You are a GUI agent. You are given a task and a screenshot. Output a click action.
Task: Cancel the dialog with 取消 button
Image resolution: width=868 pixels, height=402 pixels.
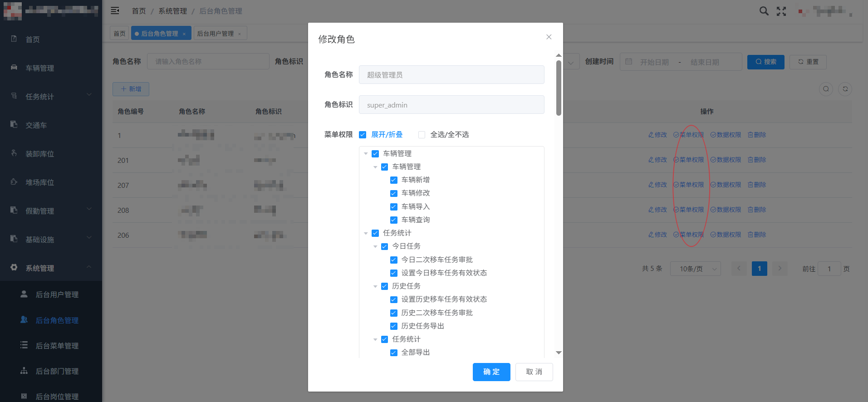pyautogui.click(x=534, y=372)
